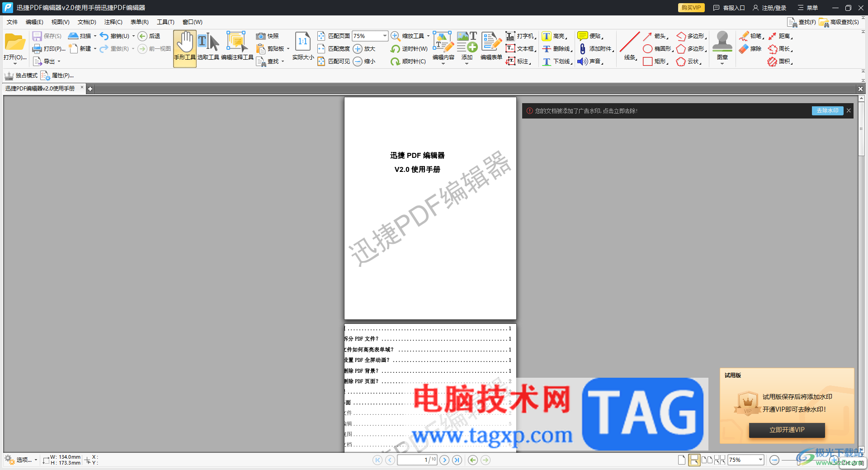Open the Comments (注释) menu
Screen dimensions: 868x470
(113, 22)
